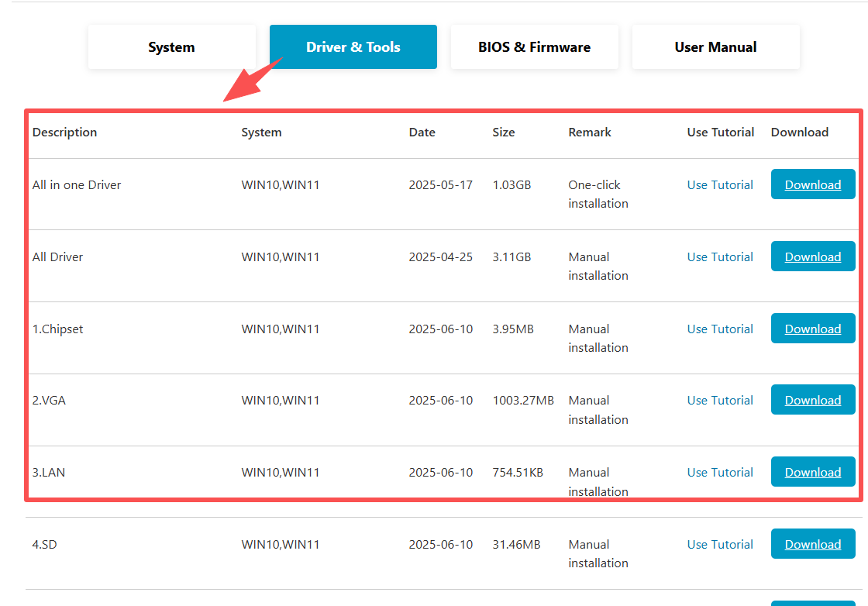Click the Date column header
This screenshot has width=868, height=606.
[x=422, y=132]
